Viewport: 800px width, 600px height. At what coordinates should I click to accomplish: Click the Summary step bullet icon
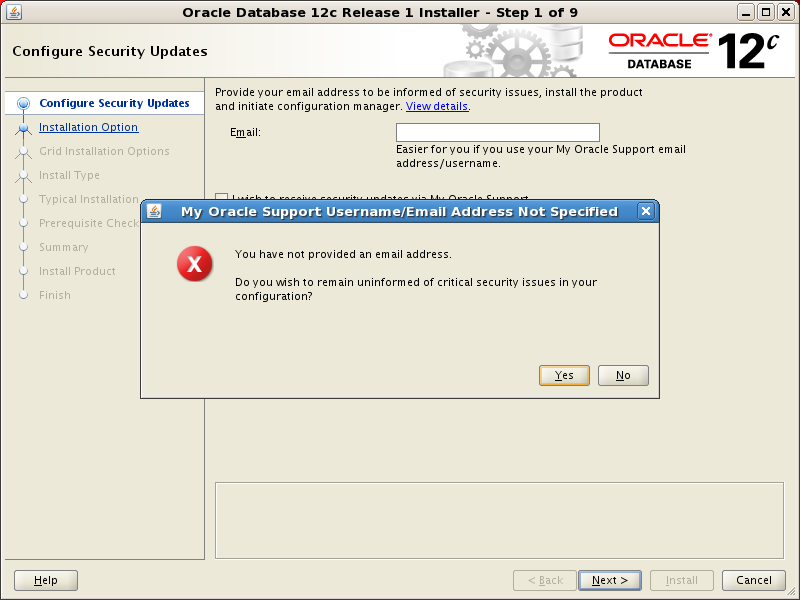[23, 247]
